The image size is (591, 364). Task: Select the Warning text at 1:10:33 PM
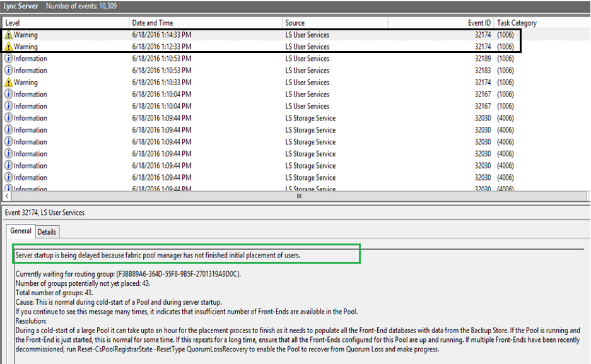pos(26,83)
